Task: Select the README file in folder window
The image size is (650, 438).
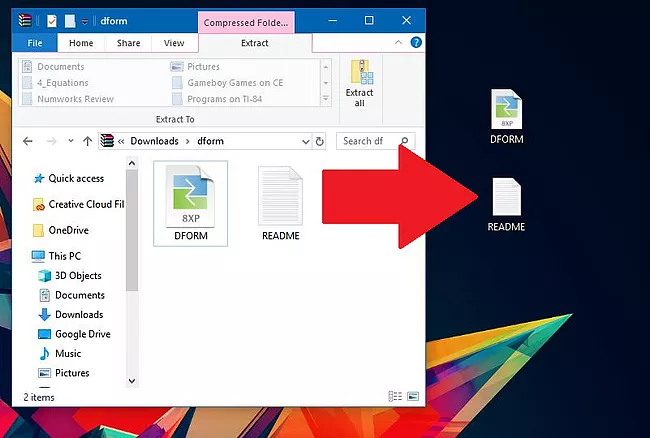Action: (x=280, y=204)
